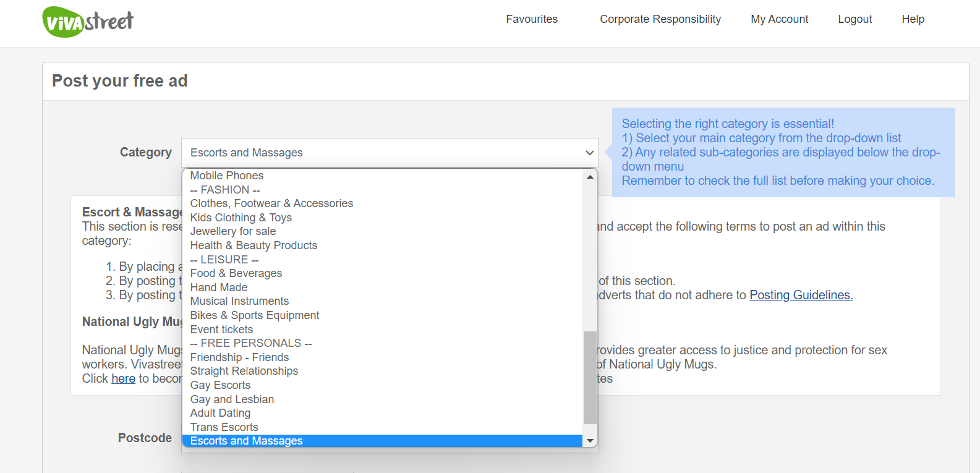Open the Vivastreet logo homepage
The height and width of the screenshot is (473, 980).
coord(88,22)
